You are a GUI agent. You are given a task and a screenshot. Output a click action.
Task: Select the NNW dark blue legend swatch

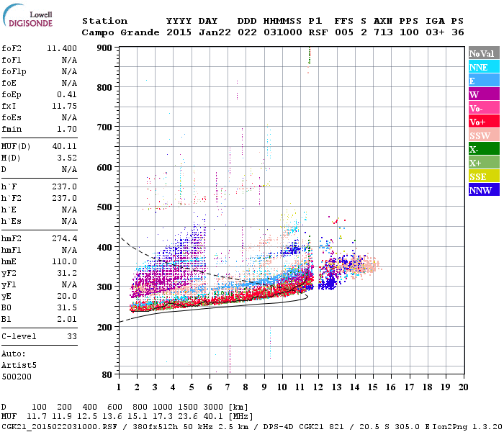click(484, 189)
